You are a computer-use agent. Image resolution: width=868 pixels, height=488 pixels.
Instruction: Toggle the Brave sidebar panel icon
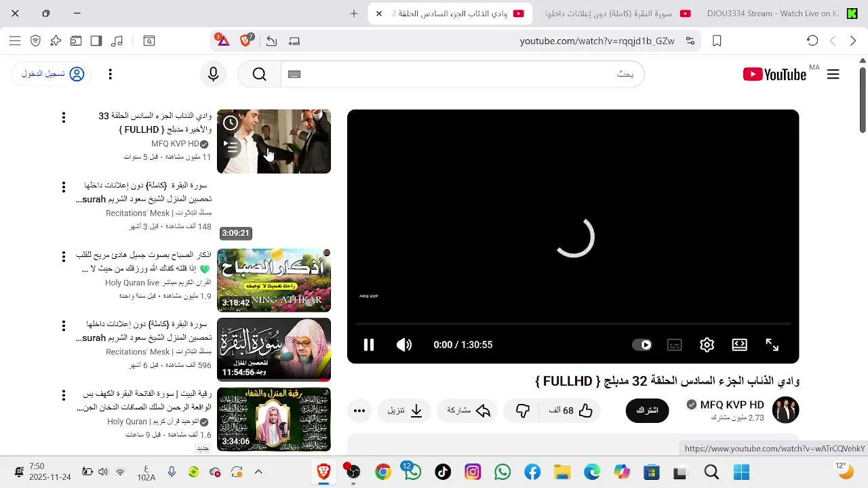[96, 41]
